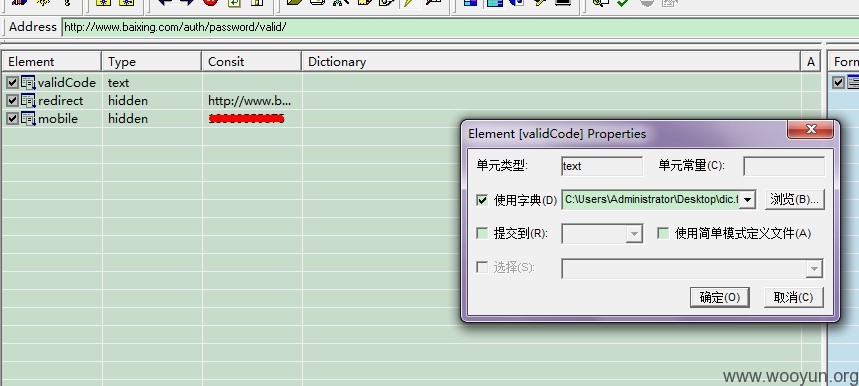Click the narrow A column header
The image size is (859, 386).
click(x=811, y=61)
